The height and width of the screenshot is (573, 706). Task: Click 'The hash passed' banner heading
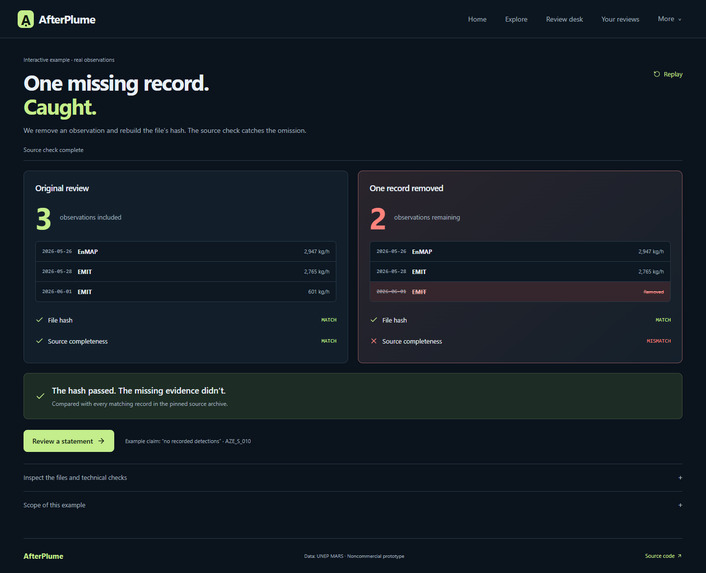(x=139, y=391)
